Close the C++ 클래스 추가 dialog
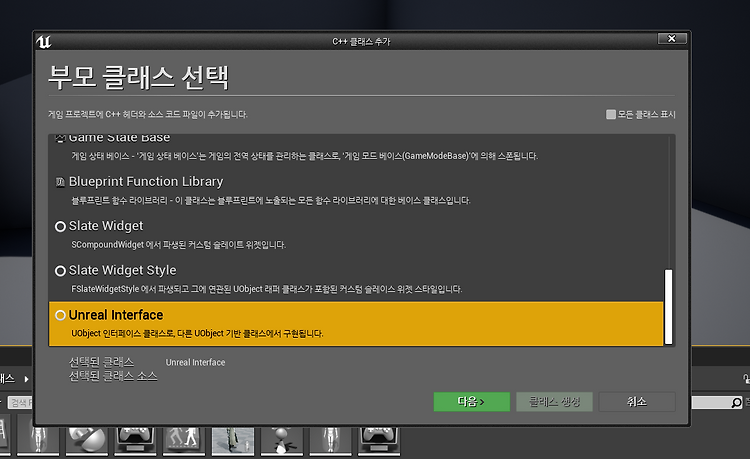This screenshot has height=459, width=750. [672, 39]
